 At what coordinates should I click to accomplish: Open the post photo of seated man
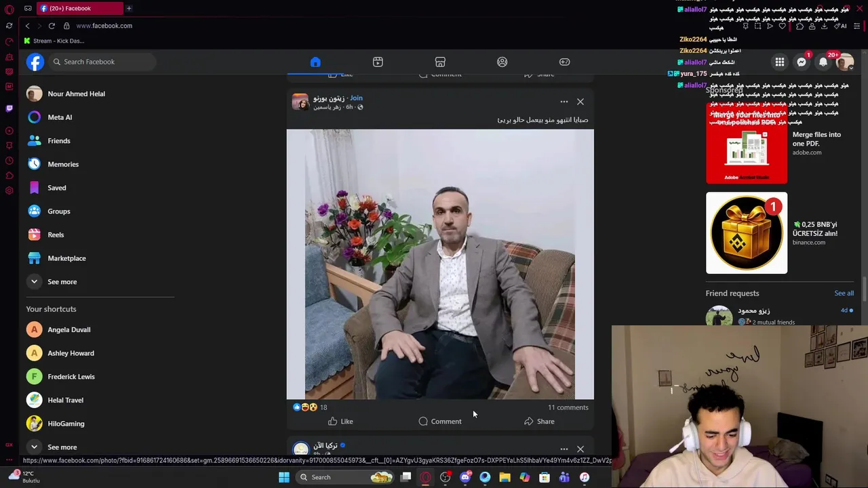point(440,264)
